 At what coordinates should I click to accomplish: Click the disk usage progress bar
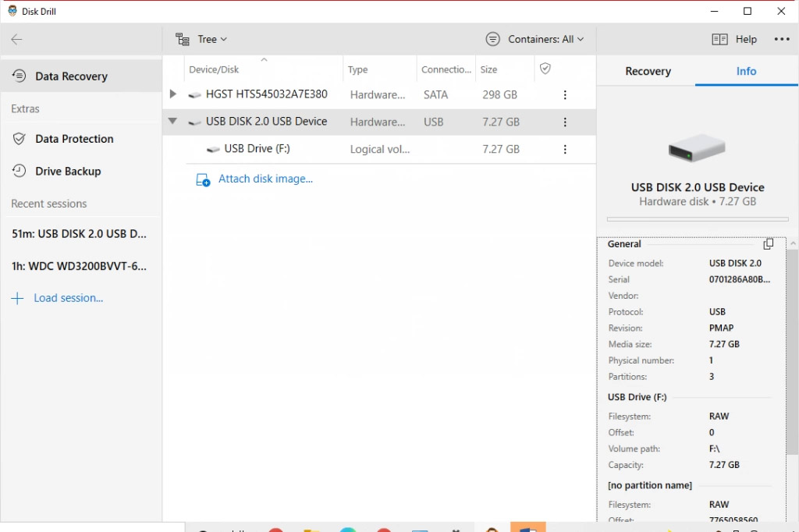pyautogui.click(x=697, y=219)
